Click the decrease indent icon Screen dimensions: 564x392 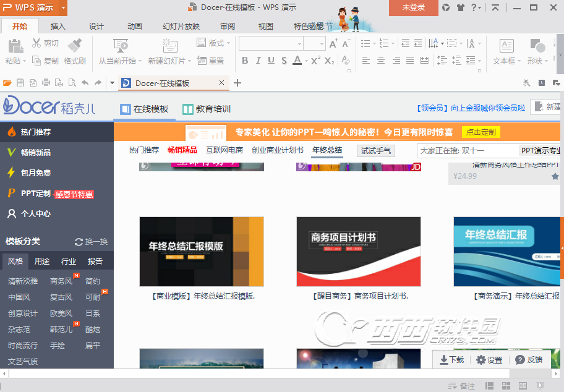406,43
